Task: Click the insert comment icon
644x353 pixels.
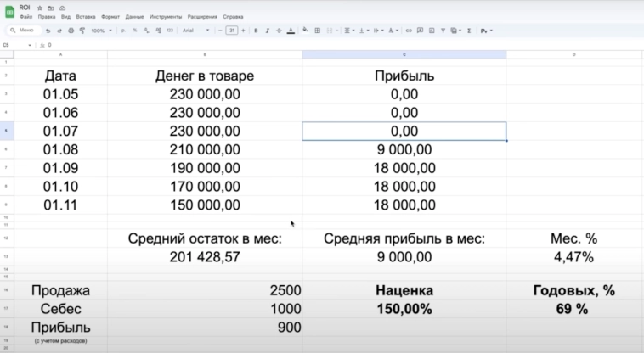Action: coord(421,31)
